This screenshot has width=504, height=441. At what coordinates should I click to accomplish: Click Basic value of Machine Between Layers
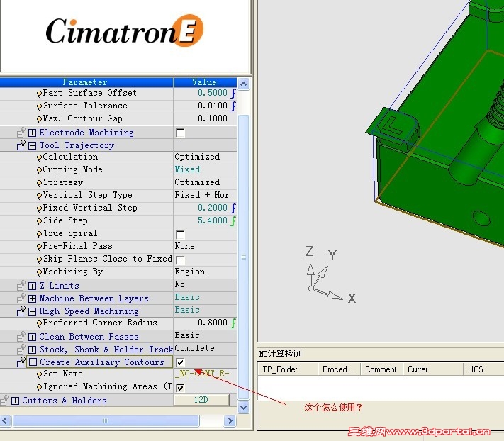click(x=187, y=297)
